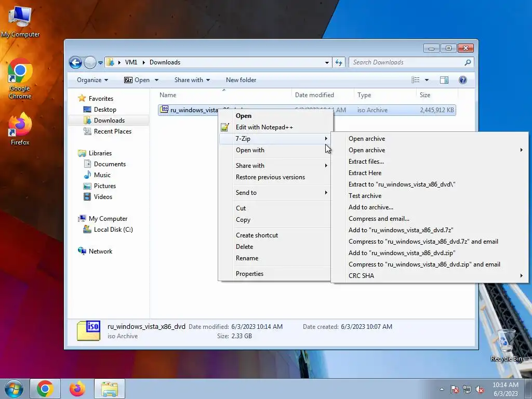This screenshot has width=532, height=399.
Task: Launch Firefox from the desktop shortcut
Action: (20, 129)
